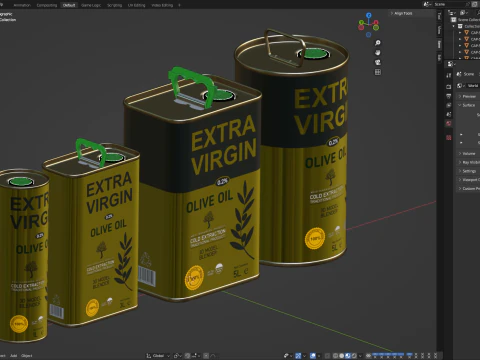Expand the Align Tools sidebar panel
Image resolution: width=480 pixels, height=360 pixels.
pos(401,13)
